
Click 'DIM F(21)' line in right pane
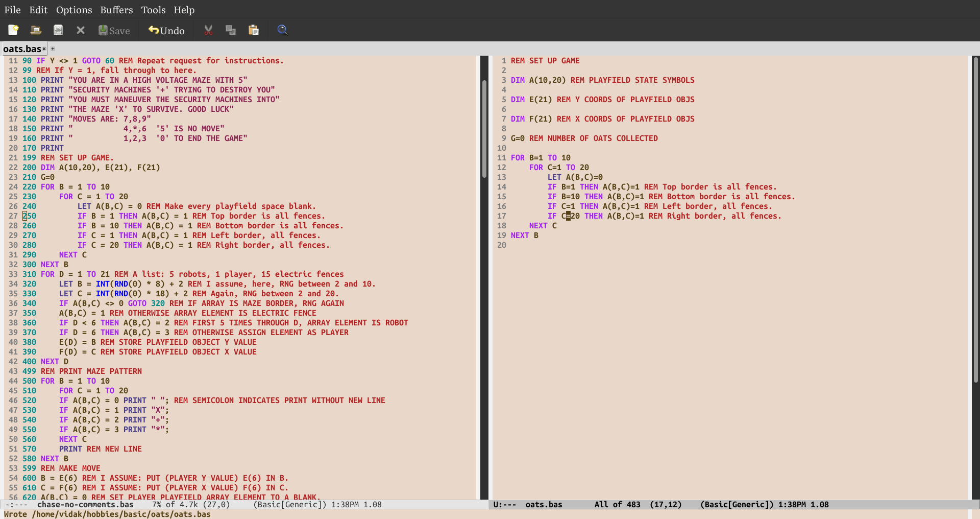(603, 119)
